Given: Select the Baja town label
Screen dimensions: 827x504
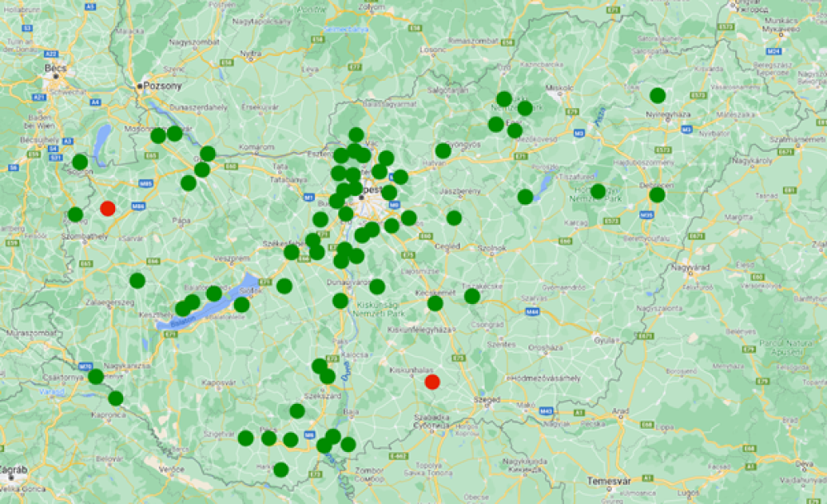Looking at the screenshot, I should pos(351,411).
